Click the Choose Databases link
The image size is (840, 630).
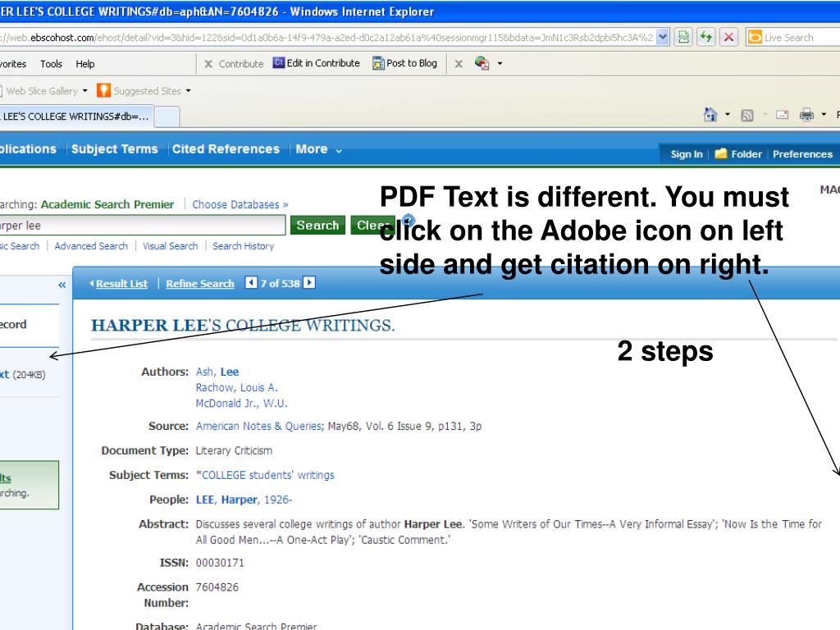click(x=240, y=204)
